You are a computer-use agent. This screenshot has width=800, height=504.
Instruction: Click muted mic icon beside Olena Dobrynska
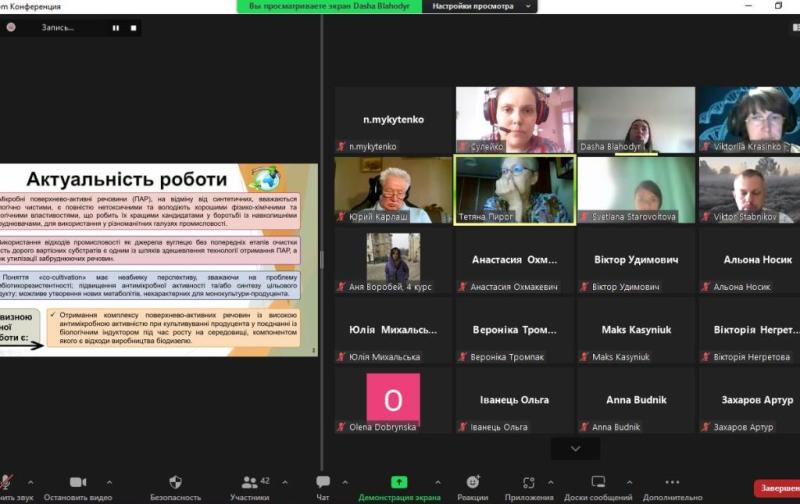tap(341, 427)
